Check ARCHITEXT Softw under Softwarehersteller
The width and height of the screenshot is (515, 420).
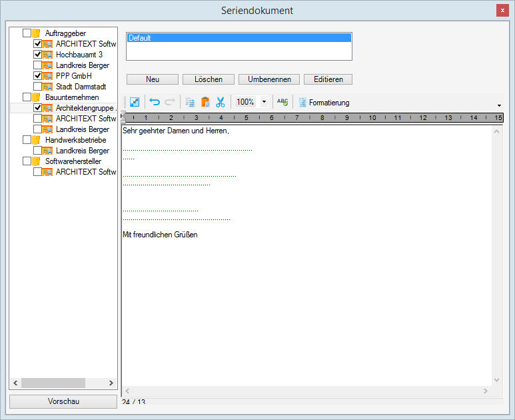[38, 171]
